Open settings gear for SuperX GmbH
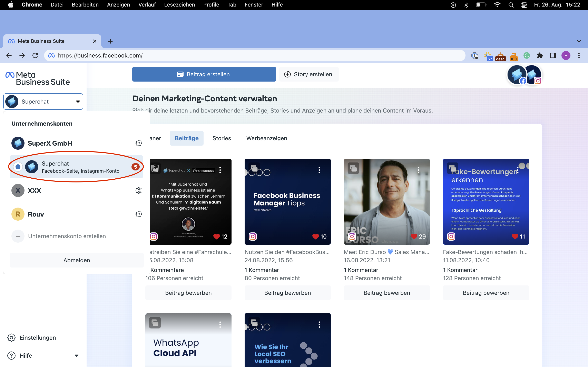The height and width of the screenshot is (367, 588). click(x=139, y=143)
